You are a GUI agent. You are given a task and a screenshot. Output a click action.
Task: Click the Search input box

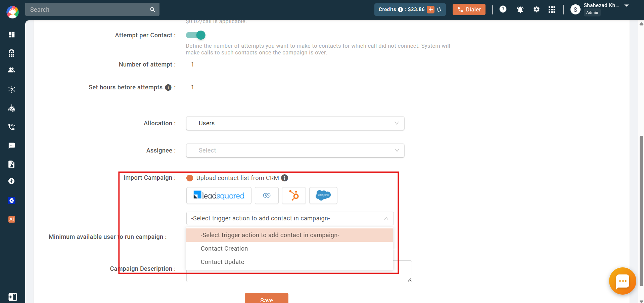point(92,9)
